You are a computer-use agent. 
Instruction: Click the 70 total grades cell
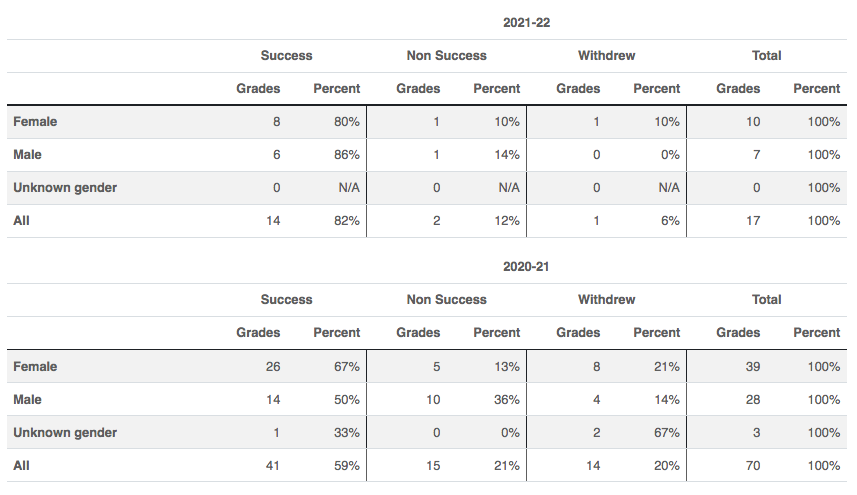click(x=752, y=466)
